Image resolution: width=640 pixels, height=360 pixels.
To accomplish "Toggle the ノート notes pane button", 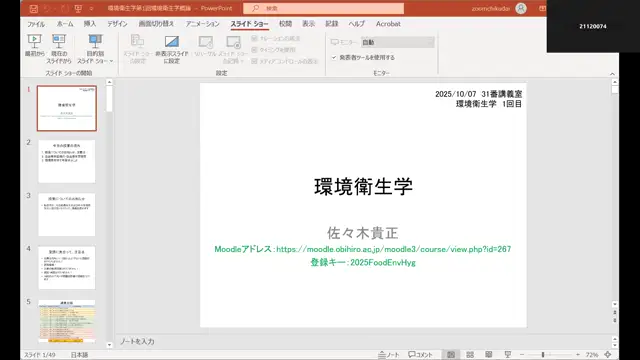I will point(389,355).
